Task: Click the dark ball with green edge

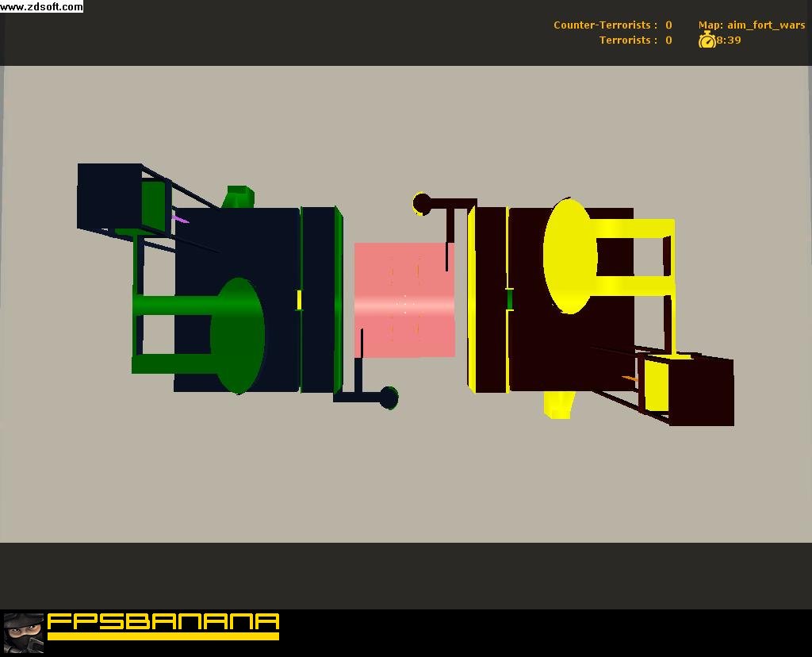Action: click(389, 398)
